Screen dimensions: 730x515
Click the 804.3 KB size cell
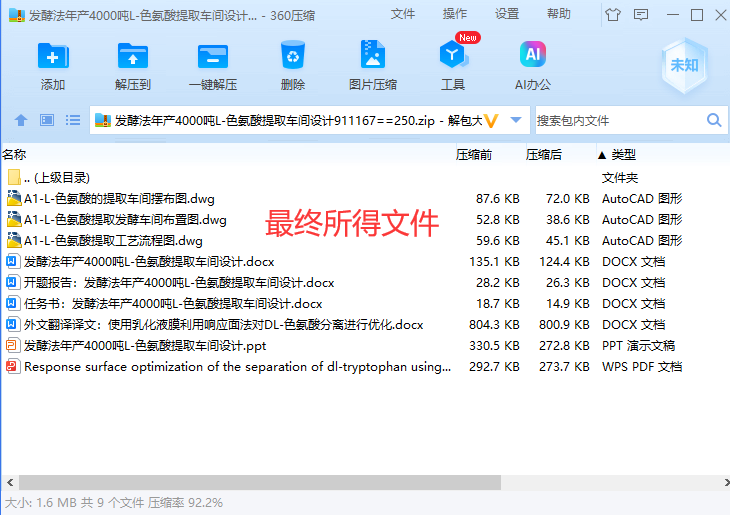(x=494, y=325)
